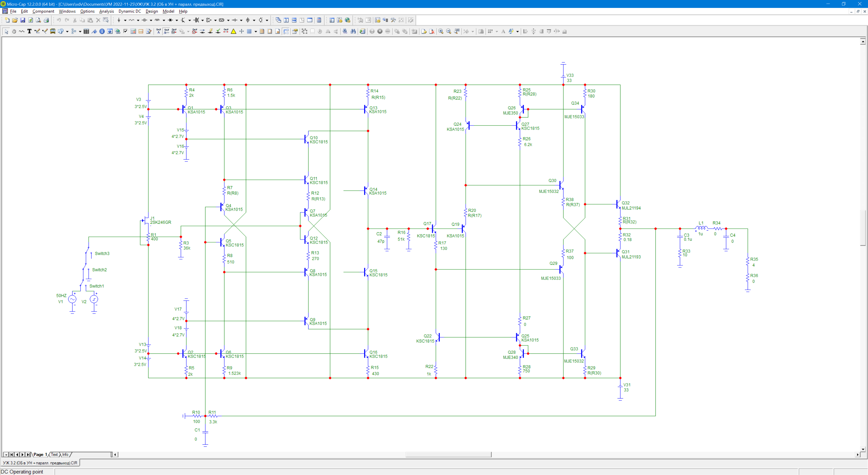Activate the Select mode arrow tool

pos(6,31)
